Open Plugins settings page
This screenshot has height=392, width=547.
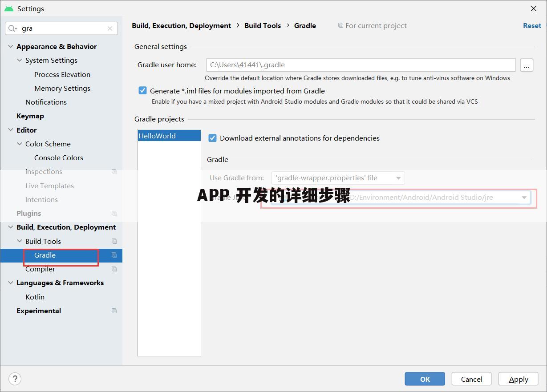click(28, 214)
